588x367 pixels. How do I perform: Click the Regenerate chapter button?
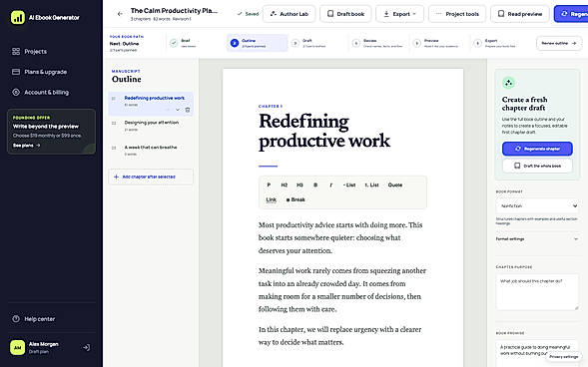coord(537,149)
